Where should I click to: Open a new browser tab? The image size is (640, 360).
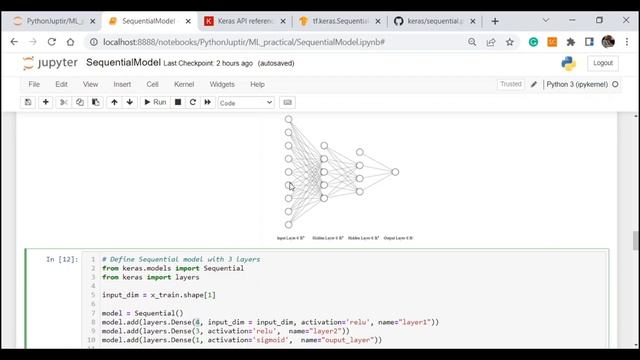[x=495, y=21]
